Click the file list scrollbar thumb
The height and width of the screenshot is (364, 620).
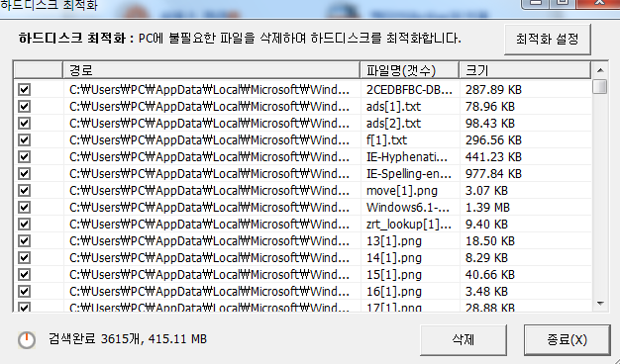click(600, 86)
